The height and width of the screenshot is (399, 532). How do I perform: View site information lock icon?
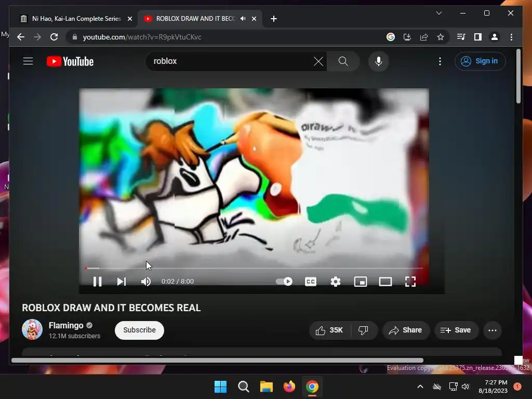tap(75, 37)
